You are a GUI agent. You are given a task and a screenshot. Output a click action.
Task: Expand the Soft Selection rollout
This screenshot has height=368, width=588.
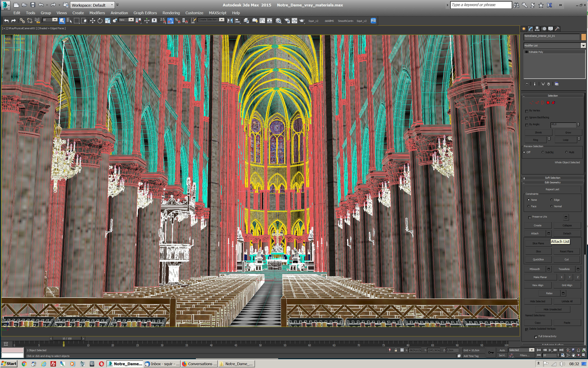(553, 178)
